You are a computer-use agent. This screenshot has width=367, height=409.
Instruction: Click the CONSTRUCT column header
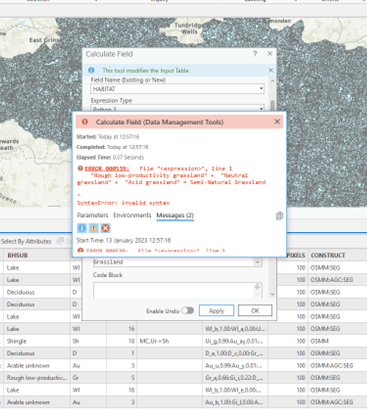pyautogui.click(x=328, y=255)
